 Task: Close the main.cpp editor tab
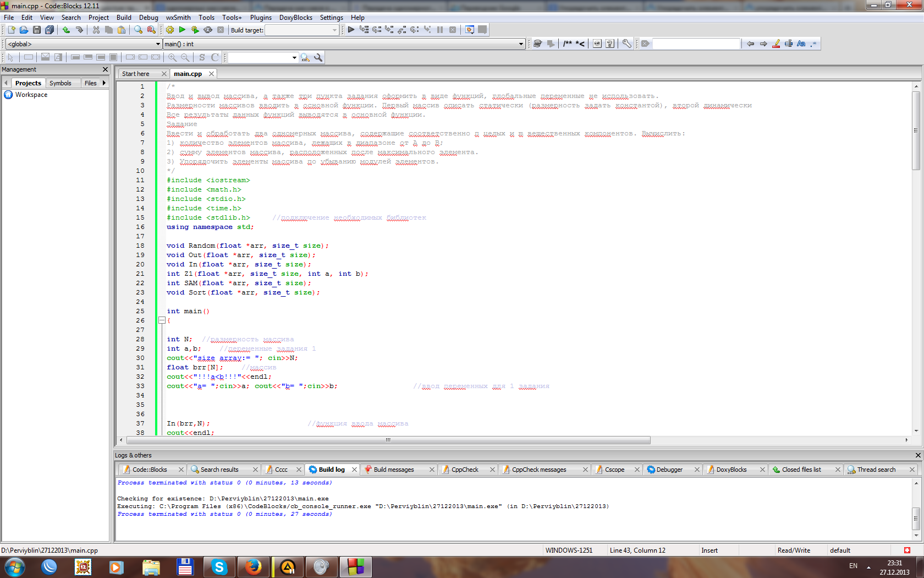coord(211,74)
